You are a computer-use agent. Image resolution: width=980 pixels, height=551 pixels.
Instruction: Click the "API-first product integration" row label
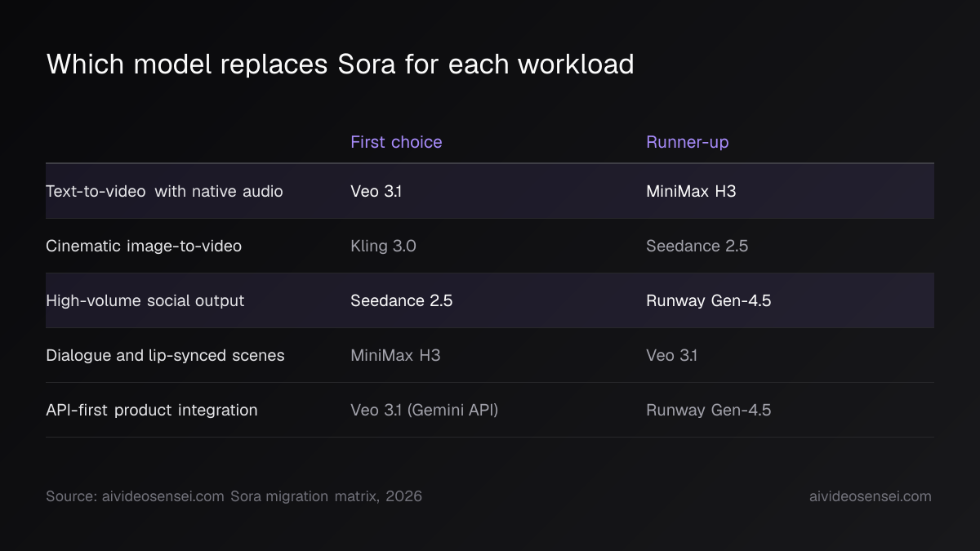tap(152, 410)
